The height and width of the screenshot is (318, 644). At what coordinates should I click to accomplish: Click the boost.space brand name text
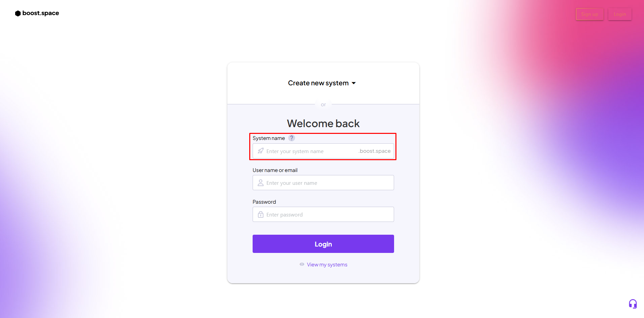tap(40, 13)
